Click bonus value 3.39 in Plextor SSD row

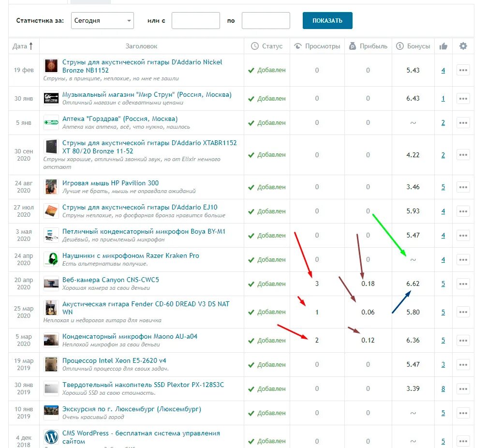413,389
